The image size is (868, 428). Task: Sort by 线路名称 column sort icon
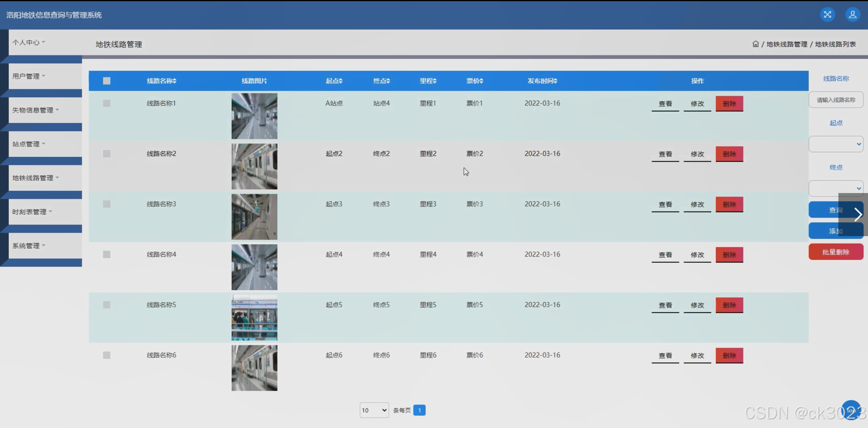pos(174,81)
